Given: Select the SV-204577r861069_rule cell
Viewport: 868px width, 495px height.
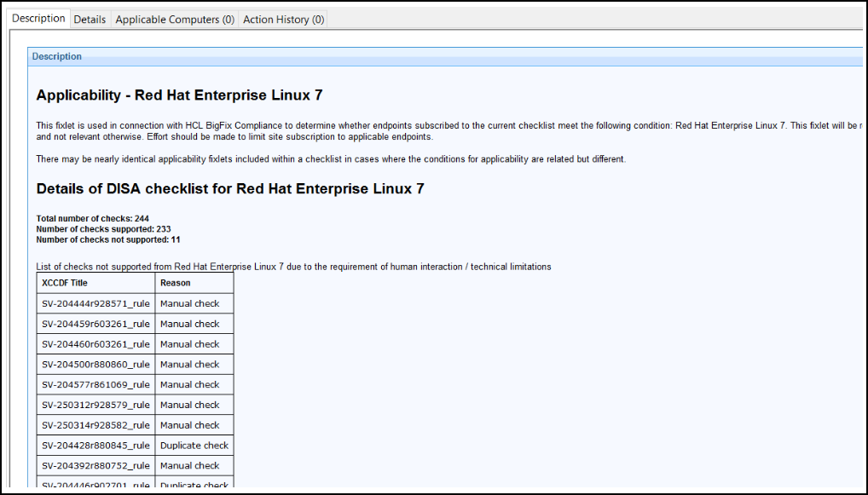Looking at the screenshot, I should (x=95, y=384).
